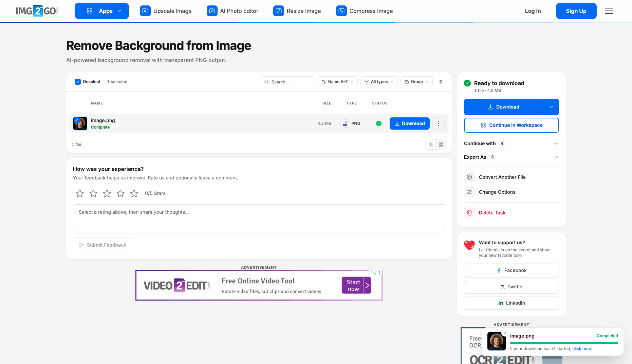632x364 pixels.
Task: Click the trash icon in file toolbar
Action: tap(441, 82)
